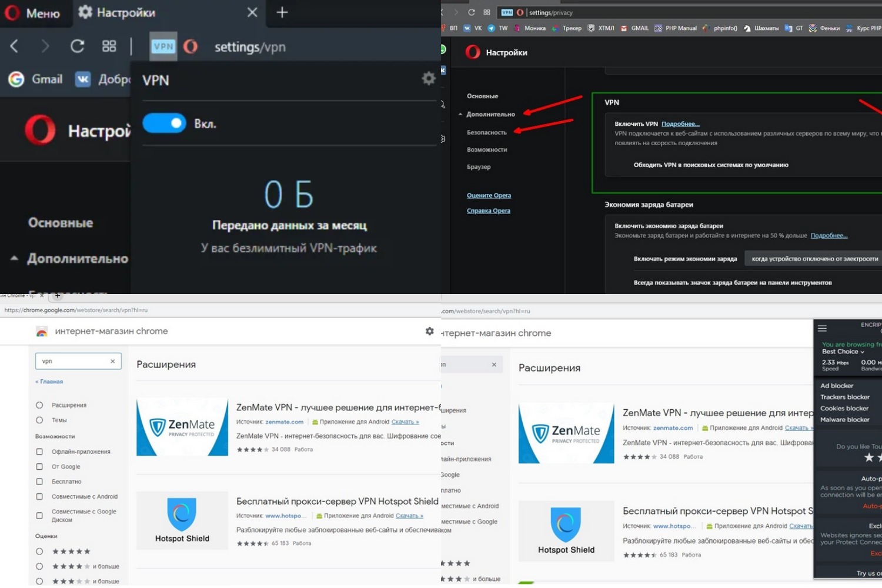The width and height of the screenshot is (882, 588).
Task: Click the Gmail bookmark icon
Action: click(16, 79)
